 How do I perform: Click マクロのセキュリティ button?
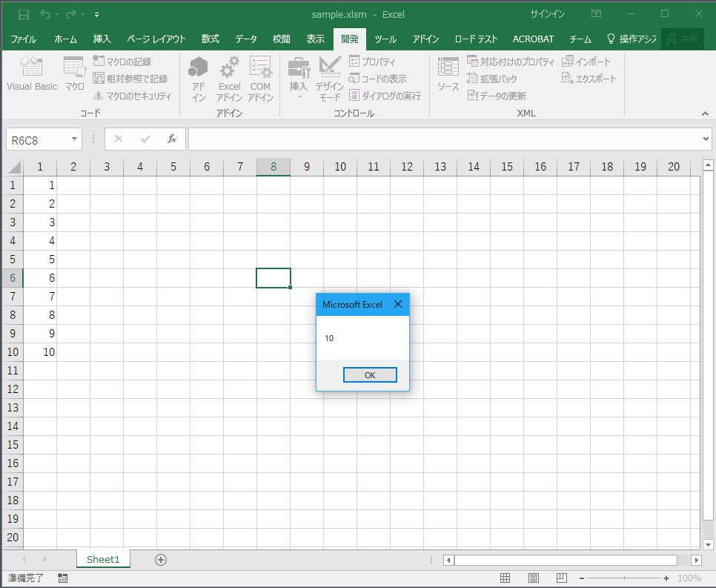(132, 96)
